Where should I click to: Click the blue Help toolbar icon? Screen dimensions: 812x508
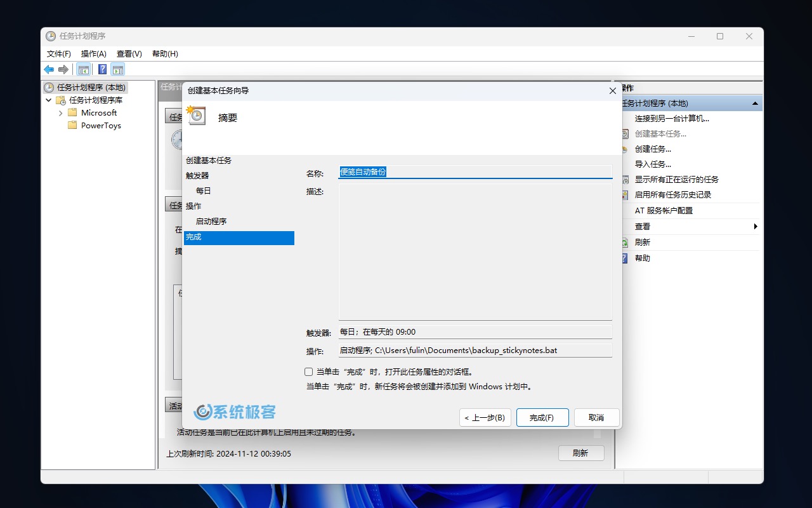[102, 69]
